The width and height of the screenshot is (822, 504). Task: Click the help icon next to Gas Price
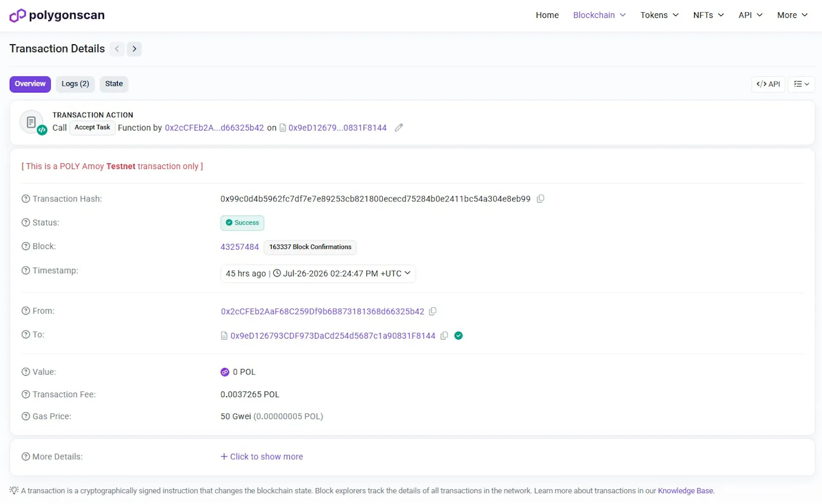(26, 416)
